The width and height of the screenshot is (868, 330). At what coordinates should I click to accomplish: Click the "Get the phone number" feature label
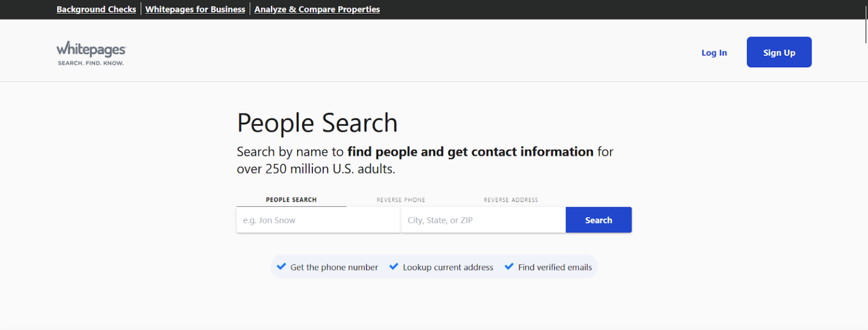[x=333, y=267]
